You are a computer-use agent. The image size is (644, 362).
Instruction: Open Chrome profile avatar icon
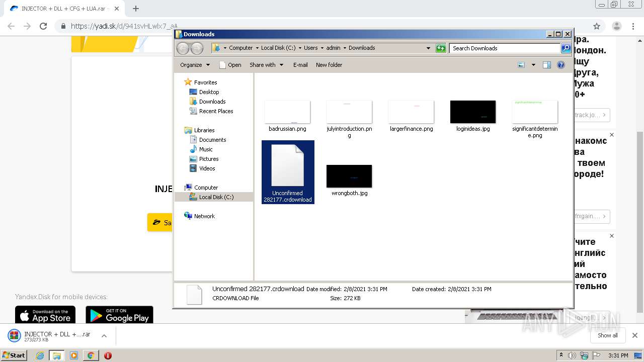point(617,26)
